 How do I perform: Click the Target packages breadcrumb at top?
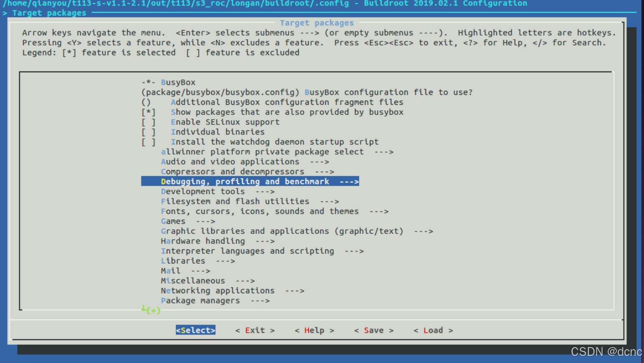(x=49, y=13)
